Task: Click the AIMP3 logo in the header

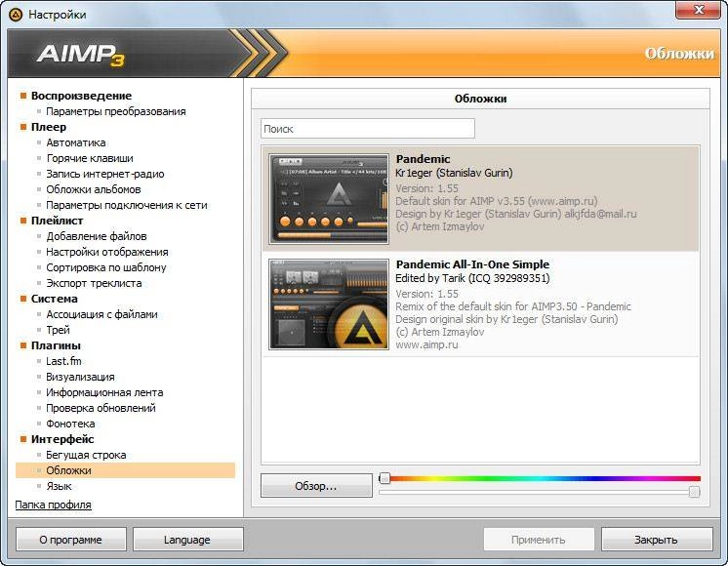Action: tap(81, 55)
